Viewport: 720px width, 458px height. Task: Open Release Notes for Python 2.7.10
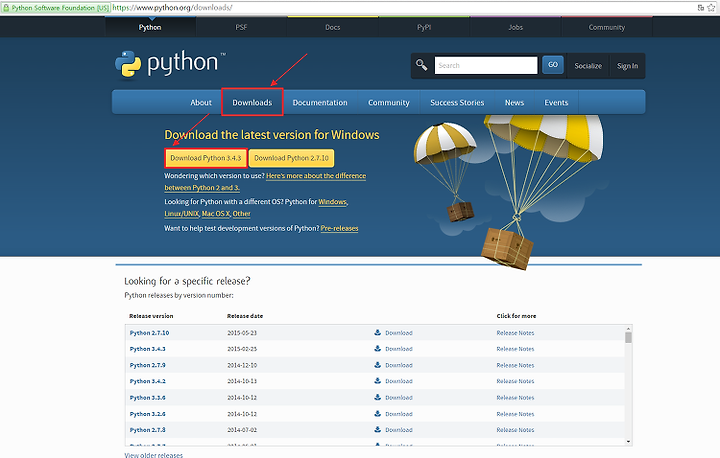(x=515, y=333)
